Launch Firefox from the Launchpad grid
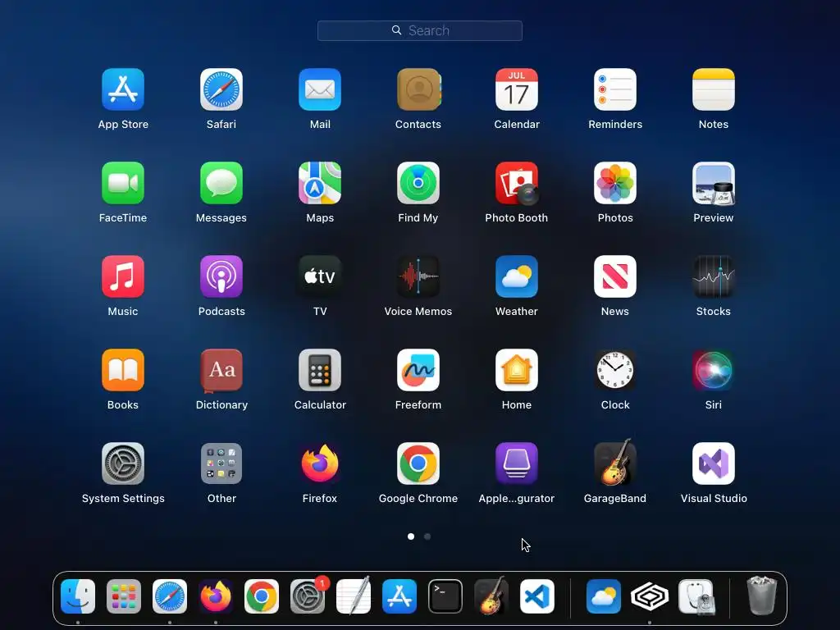The width and height of the screenshot is (840, 630). 320,463
